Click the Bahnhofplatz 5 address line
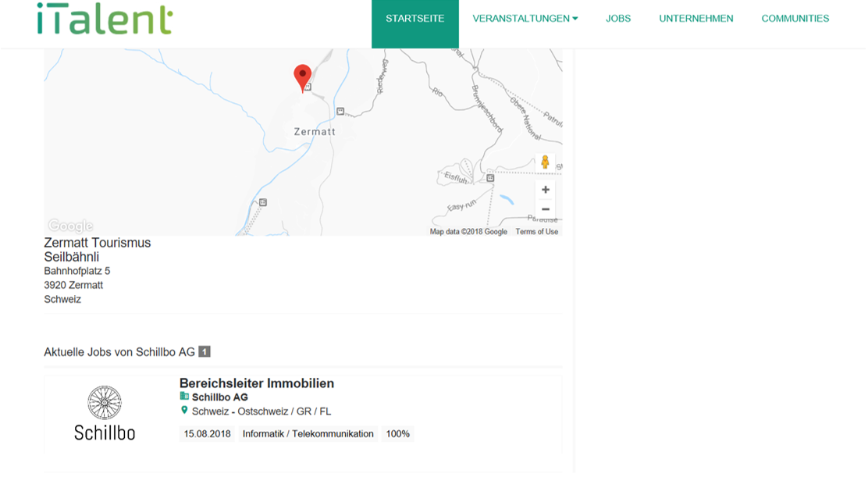The image size is (868, 477). [x=77, y=271]
